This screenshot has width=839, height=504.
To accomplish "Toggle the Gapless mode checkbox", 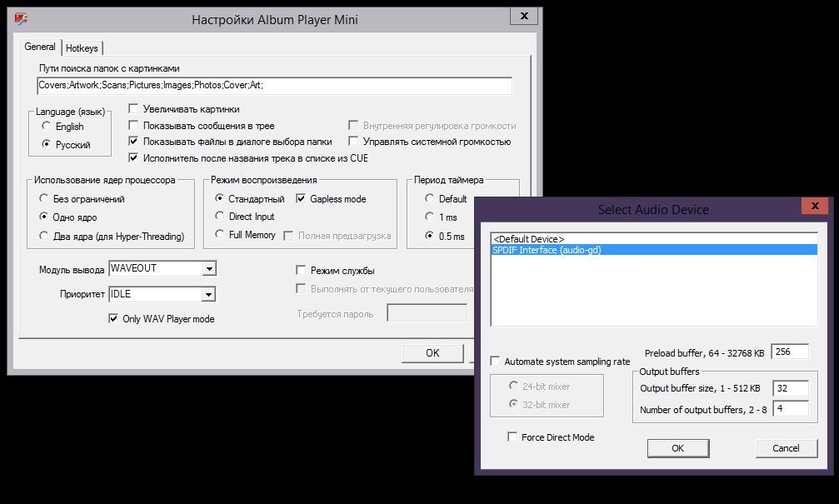I will [301, 198].
